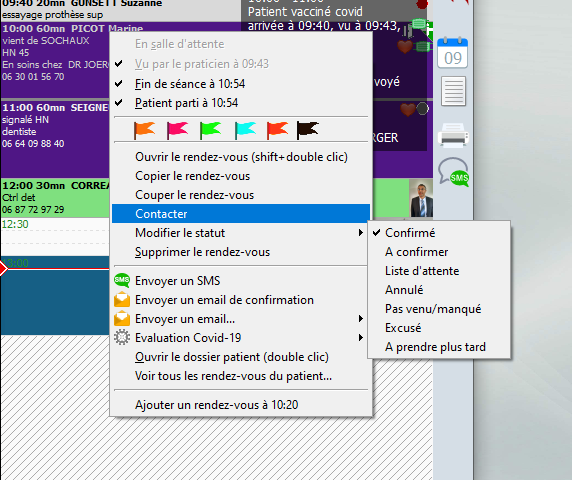The height and width of the screenshot is (480, 572).
Task: Click the patient photo thumbnail
Action: click(421, 198)
